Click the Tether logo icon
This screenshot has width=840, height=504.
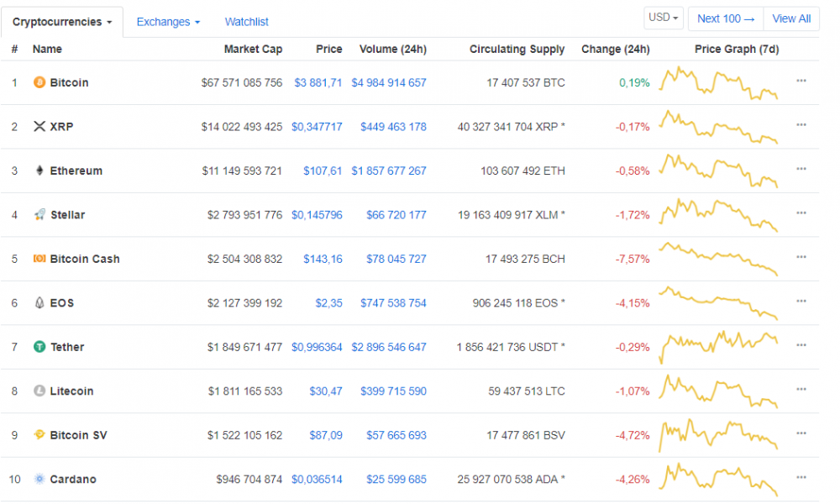tap(39, 347)
